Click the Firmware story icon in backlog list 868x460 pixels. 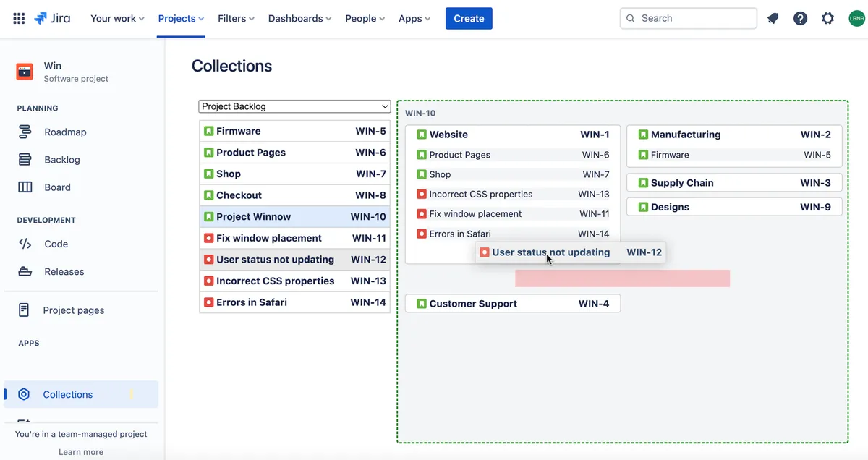(208, 131)
